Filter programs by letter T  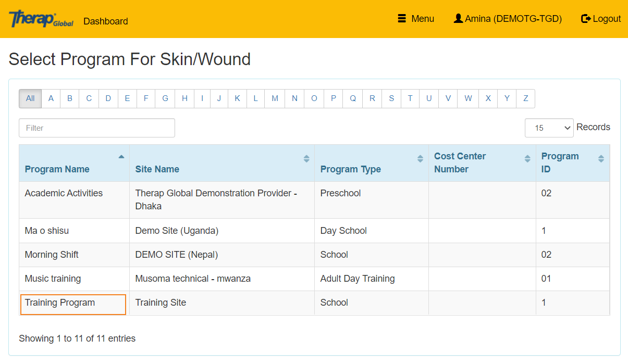tap(410, 98)
